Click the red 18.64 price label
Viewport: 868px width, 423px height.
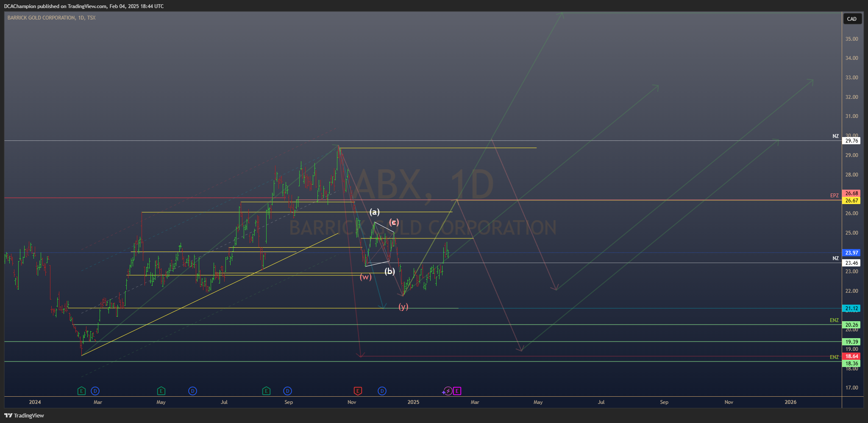click(x=851, y=356)
